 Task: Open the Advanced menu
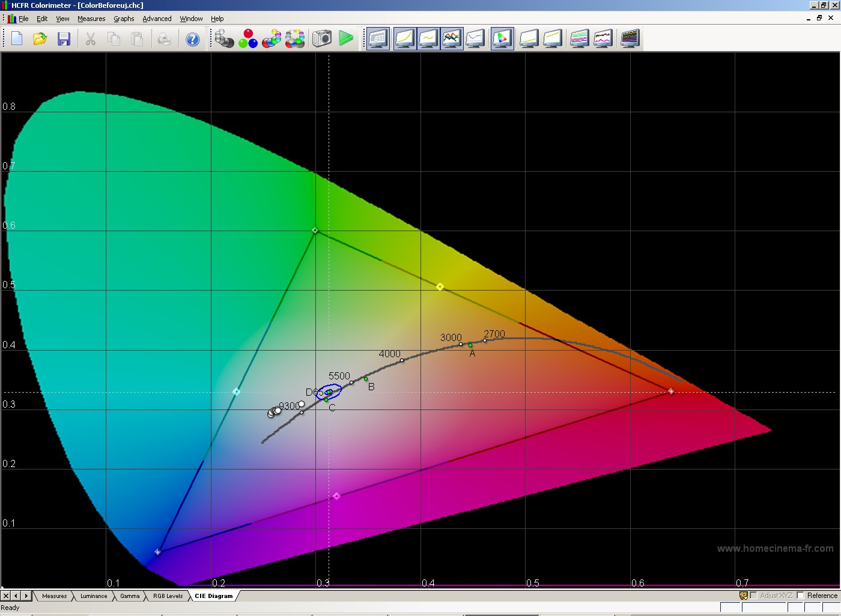coord(157,19)
